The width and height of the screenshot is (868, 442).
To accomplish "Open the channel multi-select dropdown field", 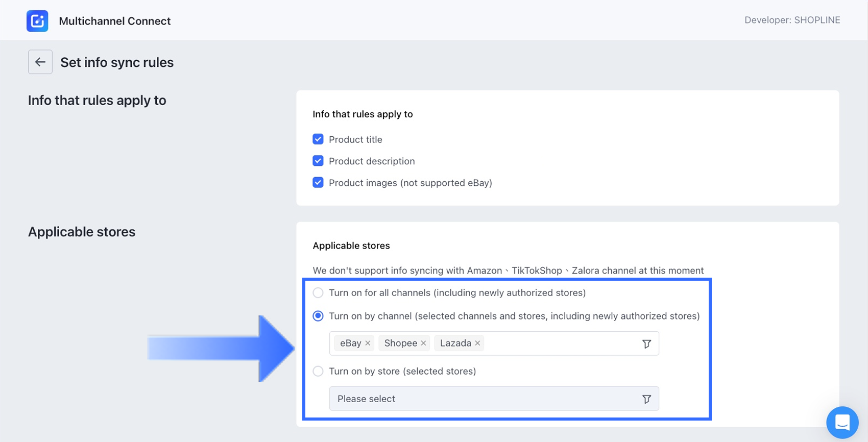I will point(562,343).
